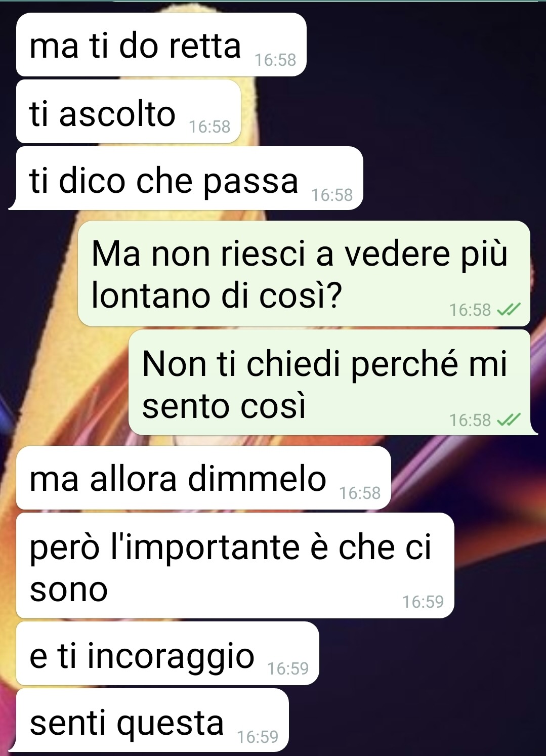This screenshot has height=756, width=546.
Task: Click the double check marks on 'sento così'
Action: pos(509,420)
